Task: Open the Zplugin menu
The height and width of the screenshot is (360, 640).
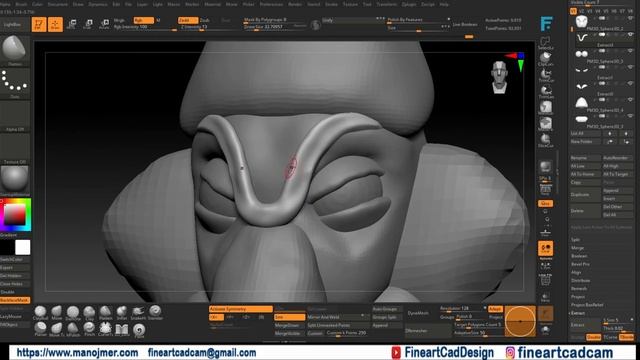Action: pos(409,4)
